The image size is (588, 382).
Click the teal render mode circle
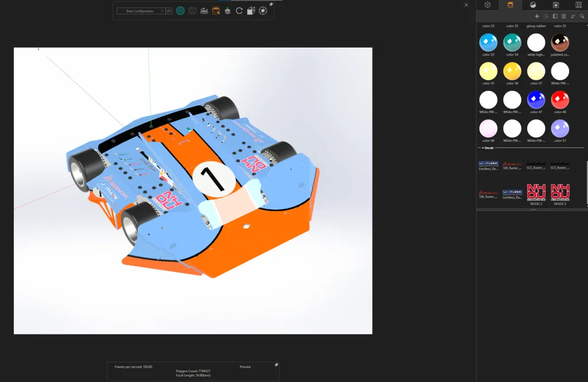pos(180,11)
